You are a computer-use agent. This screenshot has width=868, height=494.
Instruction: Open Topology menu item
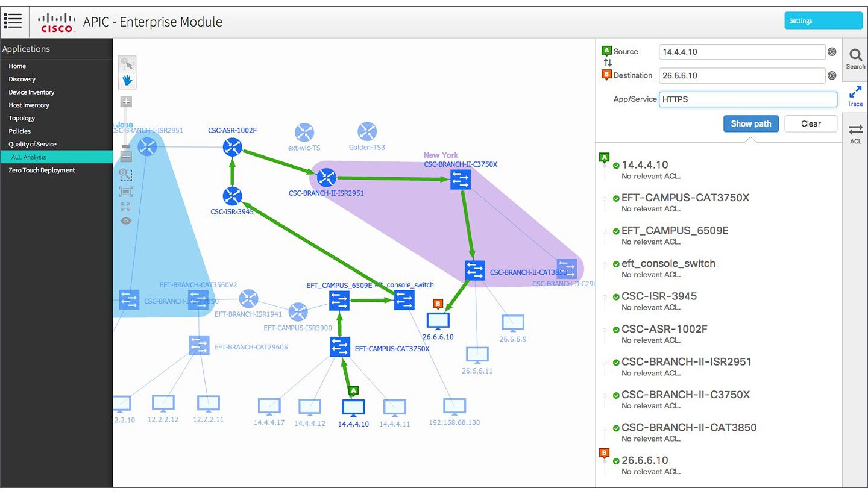point(56,118)
